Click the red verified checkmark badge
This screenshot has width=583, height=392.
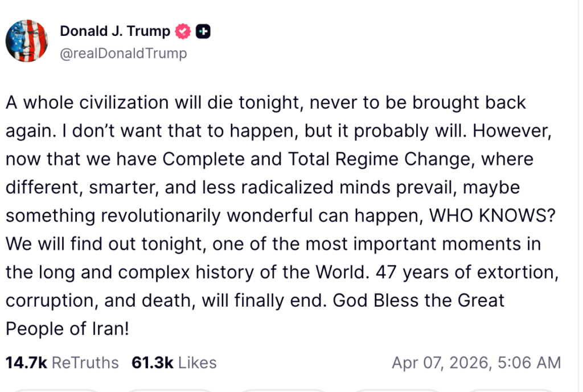coord(183,32)
